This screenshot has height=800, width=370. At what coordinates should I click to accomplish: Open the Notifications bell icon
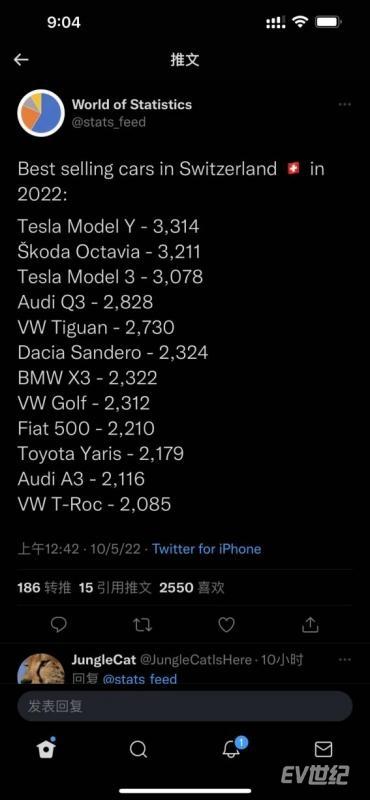pos(232,748)
